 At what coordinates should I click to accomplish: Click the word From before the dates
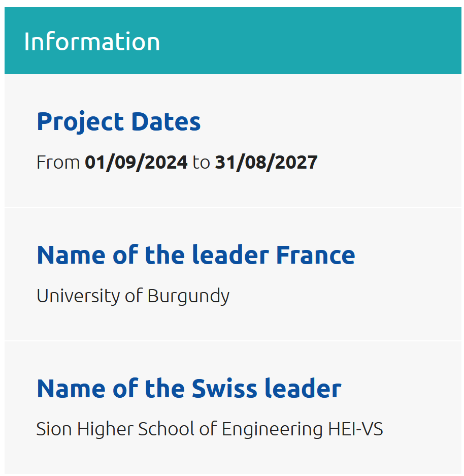[58, 162]
